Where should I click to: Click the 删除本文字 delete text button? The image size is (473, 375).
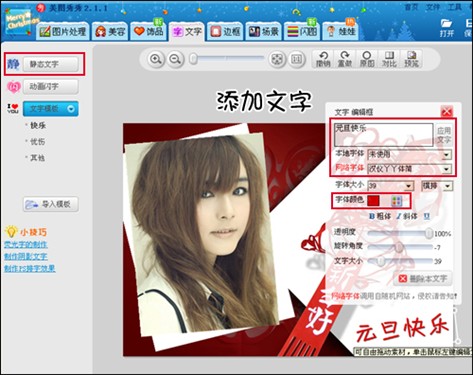423,279
